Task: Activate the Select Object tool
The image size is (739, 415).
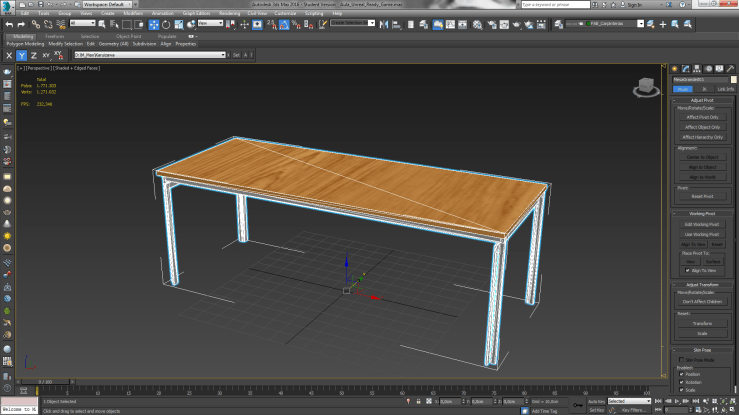Action: (x=101, y=23)
